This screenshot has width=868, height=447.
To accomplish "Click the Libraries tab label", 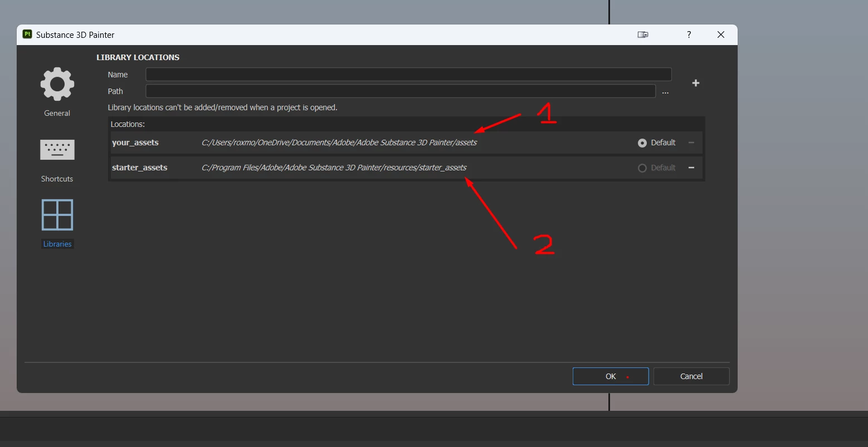I will click(57, 244).
